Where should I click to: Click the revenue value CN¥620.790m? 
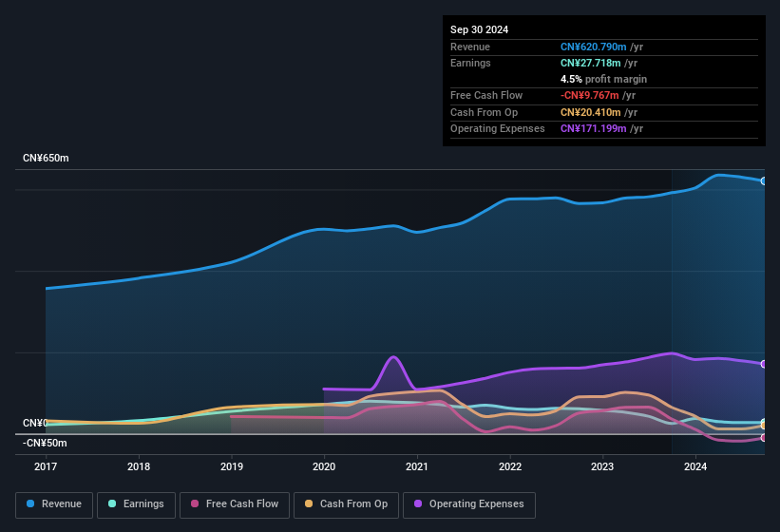593,47
